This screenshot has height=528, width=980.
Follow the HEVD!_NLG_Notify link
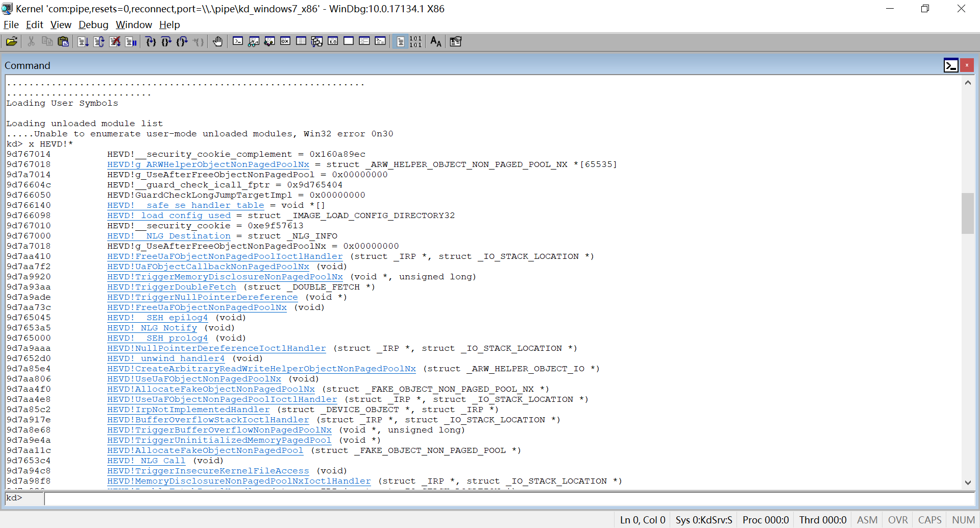tap(152, 328)
